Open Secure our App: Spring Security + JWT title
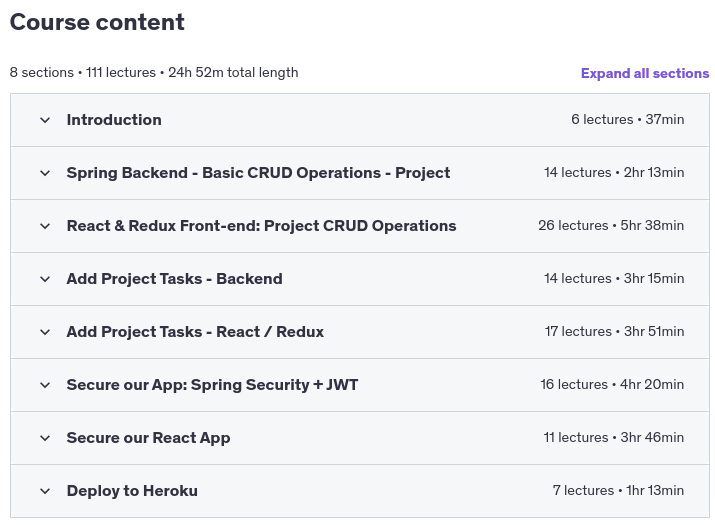 [212, 385]
